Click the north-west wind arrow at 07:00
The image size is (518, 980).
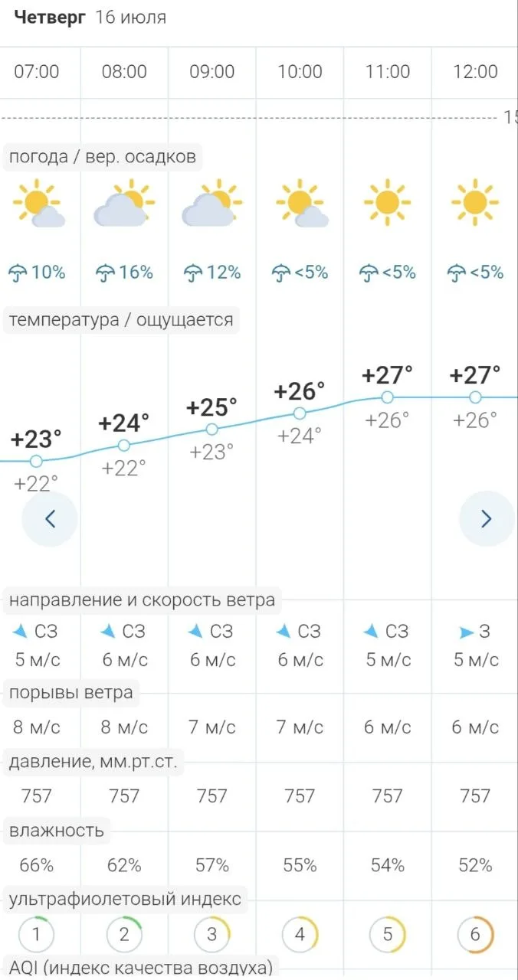pos(21,632)
